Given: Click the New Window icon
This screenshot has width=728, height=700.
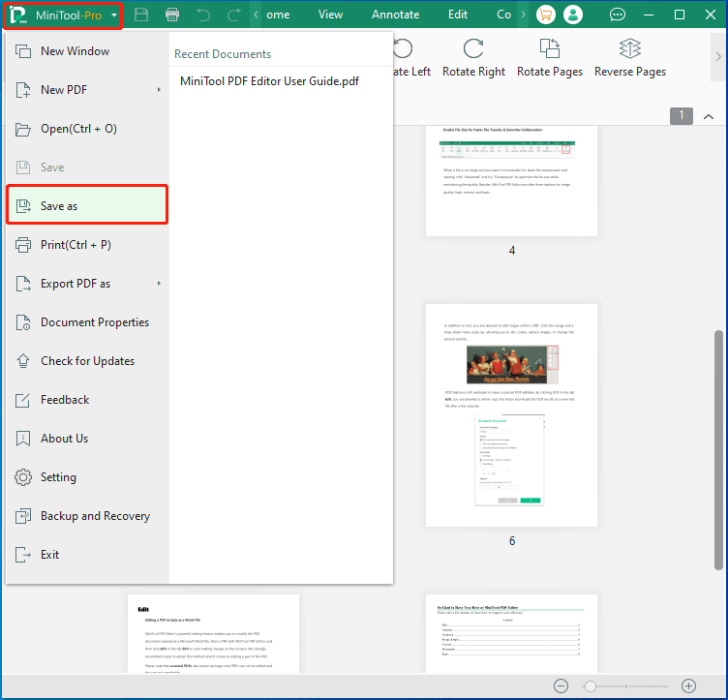Looking at the screenshot, I should (x=23, y=51).
